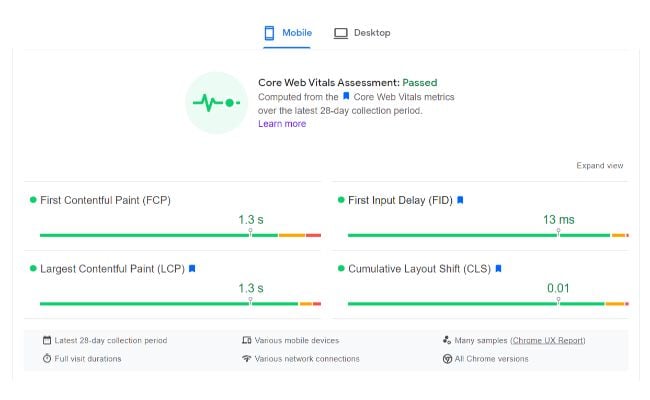Click the mobile phone icon
This screenshot has height=400, width=650.
[269, 33]
